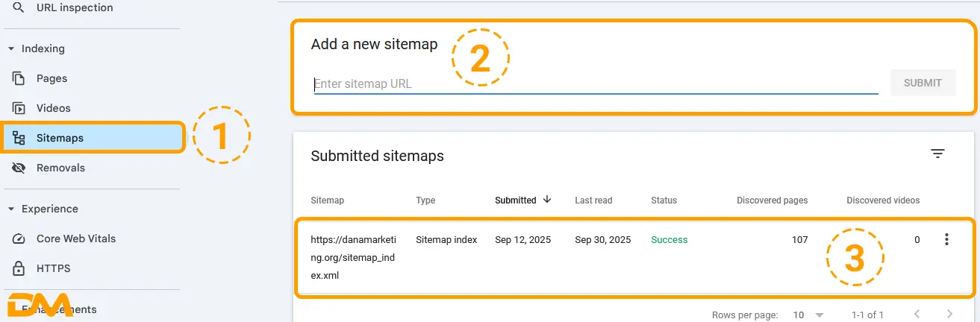Open three-dot menu for sitemap row
Screen dimensions: 980x322
pyautogui.click(x=946, y=239)
